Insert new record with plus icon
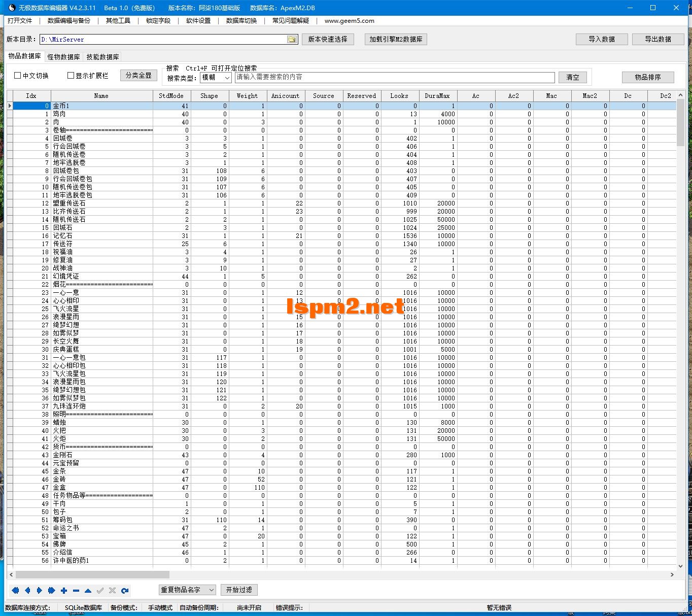The width and height of the screenshot is (692, 616). pyautogui.click(x=64, y=590)
